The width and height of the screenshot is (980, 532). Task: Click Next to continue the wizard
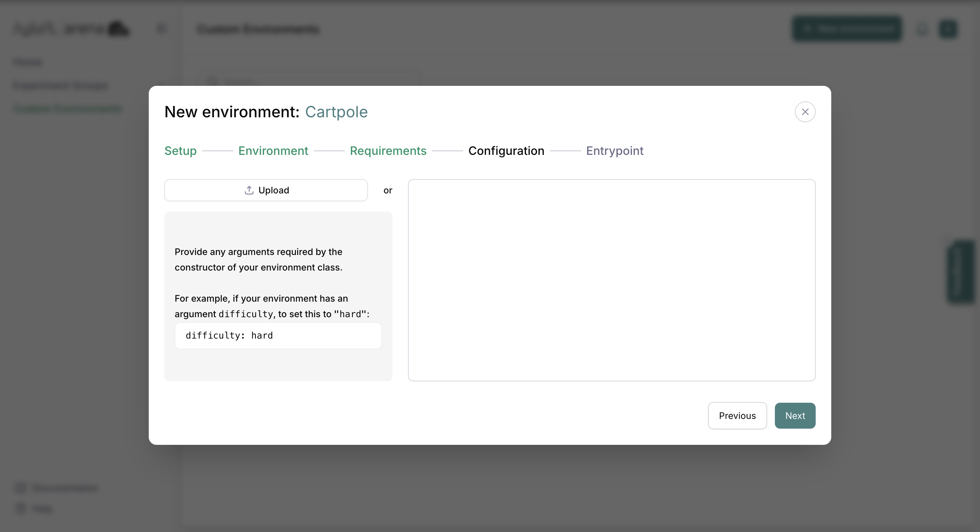click(795, 416)
